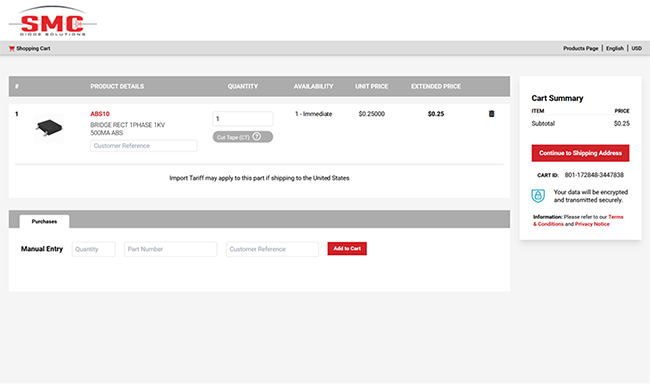Click the Add to Cart button

click(347, 248)
